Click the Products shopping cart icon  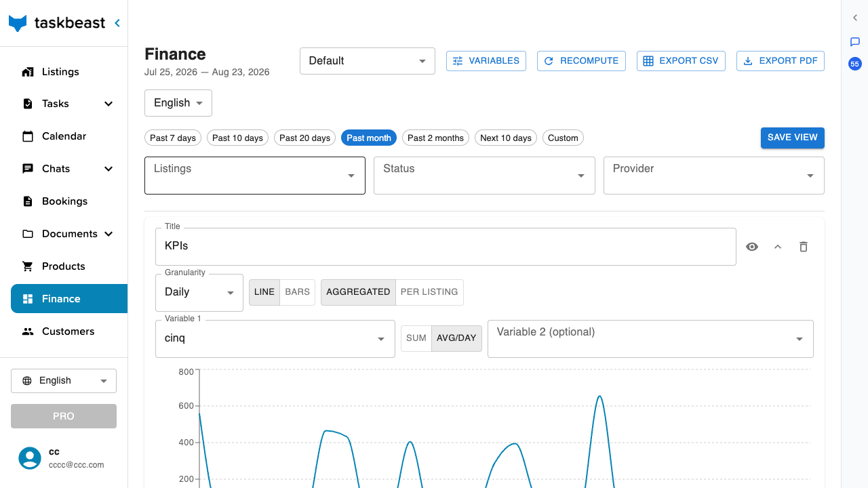click(x=28, y=266)
